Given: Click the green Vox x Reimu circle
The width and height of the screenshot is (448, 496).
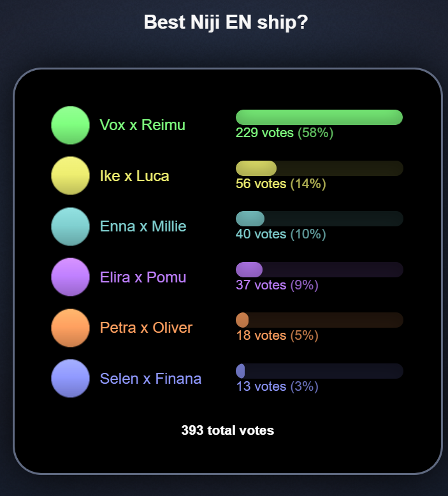Looking at the screenshot, I should pyautogui.click(x=70, y=125).
